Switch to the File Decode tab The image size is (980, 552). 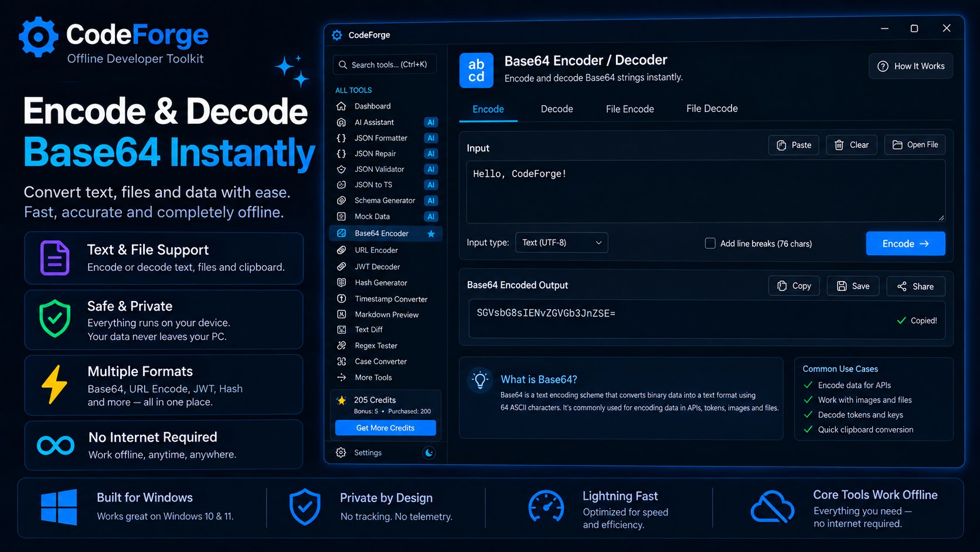pos(712,109)
